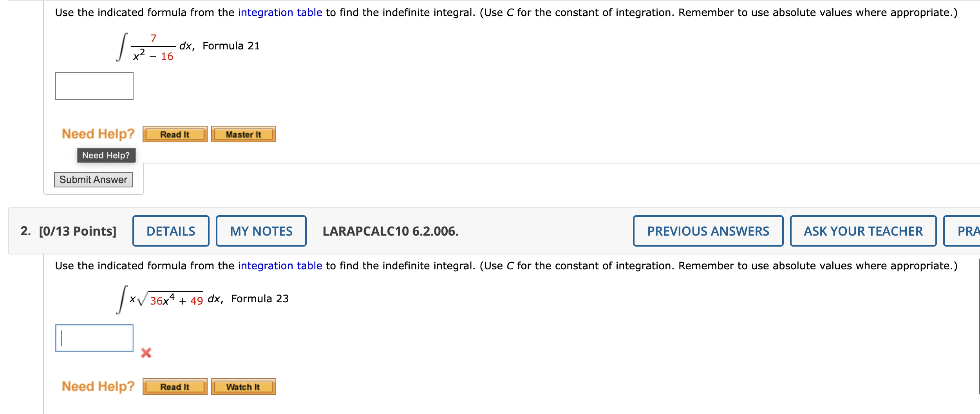Click the partially visible PRA button

(x=968, y=231)
